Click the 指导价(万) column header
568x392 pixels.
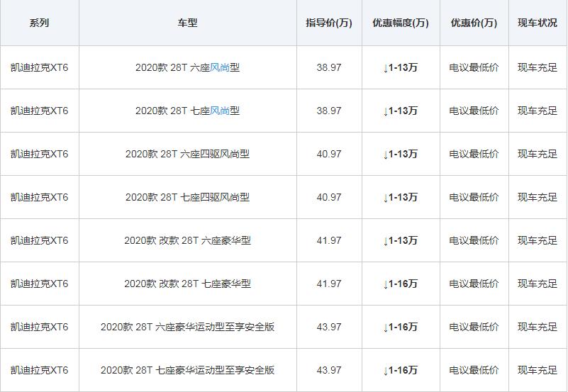[329, 23]
